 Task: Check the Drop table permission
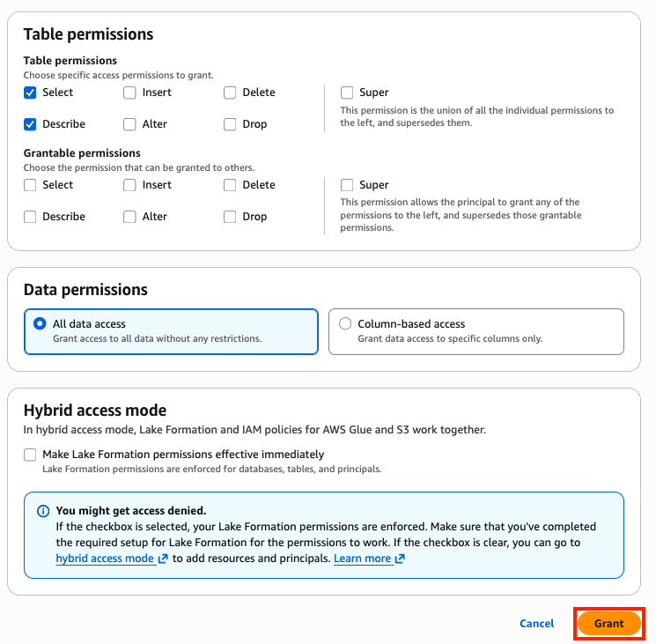point(230,124)
